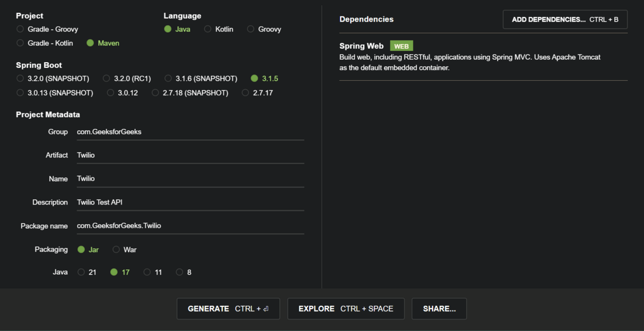The width and height of the screenshot is (644, 331).
Task: Explore the project with EXPLORE button
Action: pyautogui.click(x=346, y=309)
